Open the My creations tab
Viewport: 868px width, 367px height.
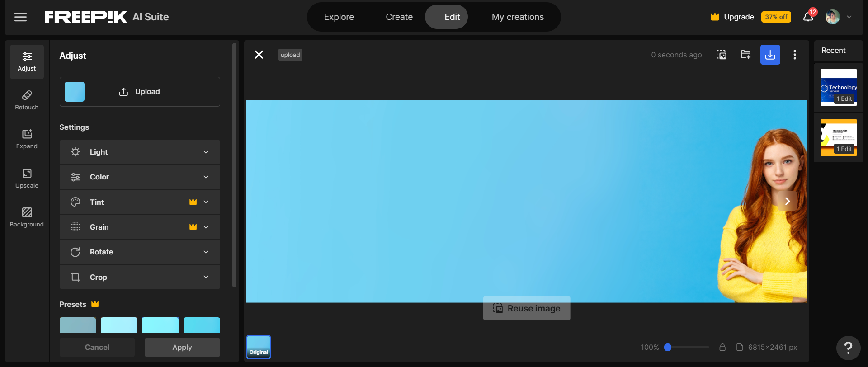(x=518, y=17)
